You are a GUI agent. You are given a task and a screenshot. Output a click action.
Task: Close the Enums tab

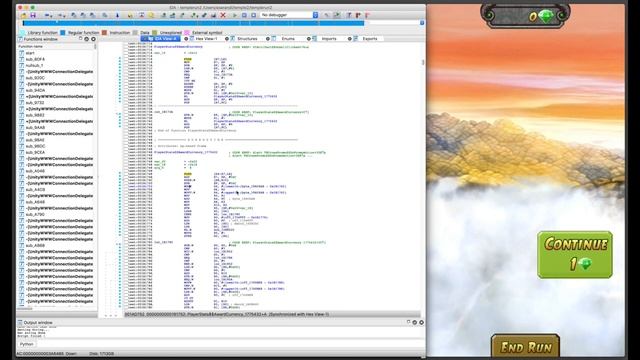point(268,39)
